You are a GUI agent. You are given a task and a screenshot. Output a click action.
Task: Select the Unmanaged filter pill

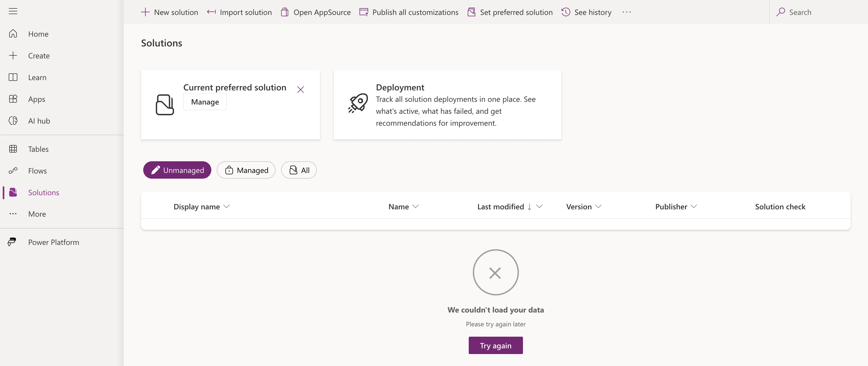pos(177,170)
